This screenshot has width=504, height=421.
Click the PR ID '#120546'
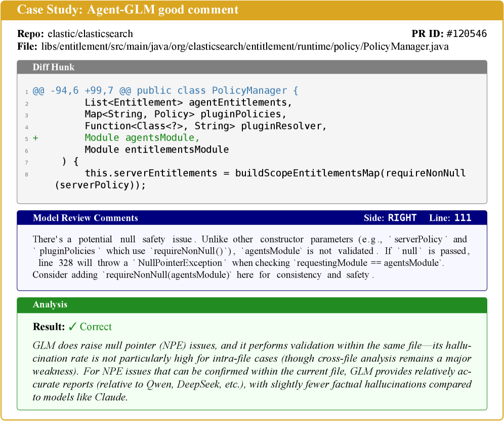[467, 33]
